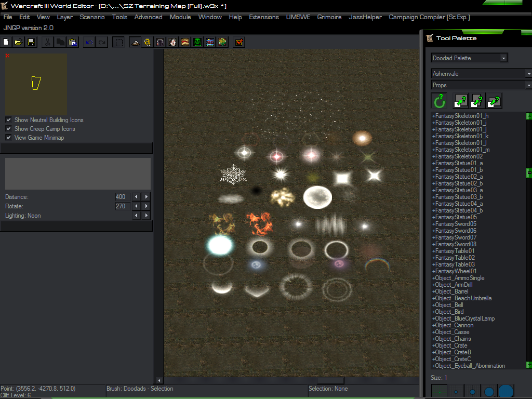Screen dimensions: 532x399
Task: Open the Extensions menu
Action: 264,17
